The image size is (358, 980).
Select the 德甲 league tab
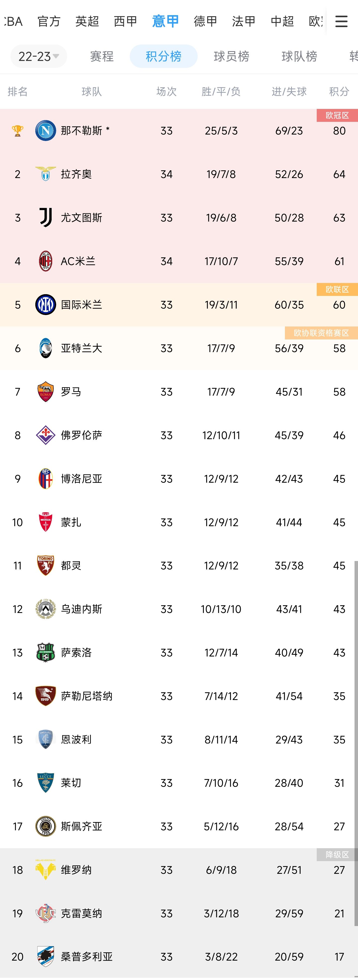pos(205,21)
